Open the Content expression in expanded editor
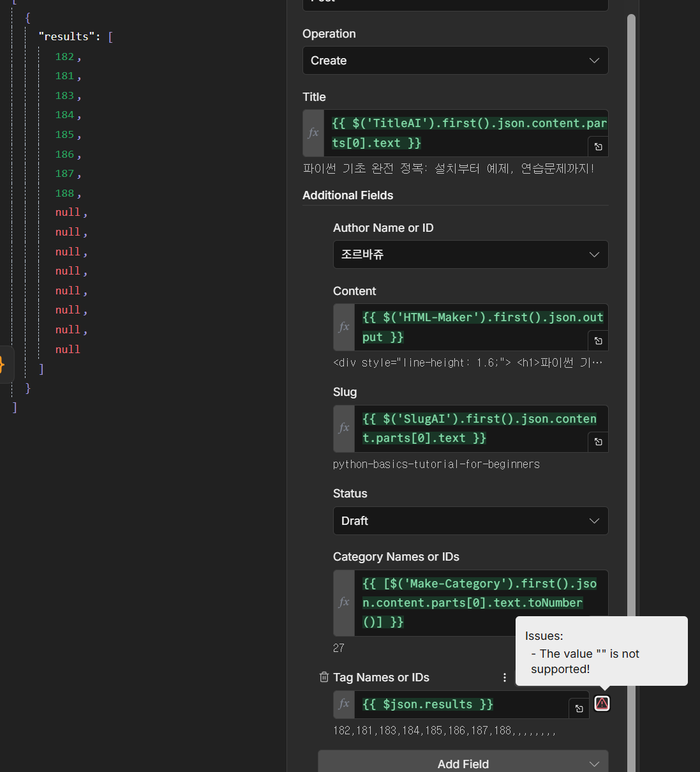Image resolution: width=700 pixels, height=772 pixels. 598,341
